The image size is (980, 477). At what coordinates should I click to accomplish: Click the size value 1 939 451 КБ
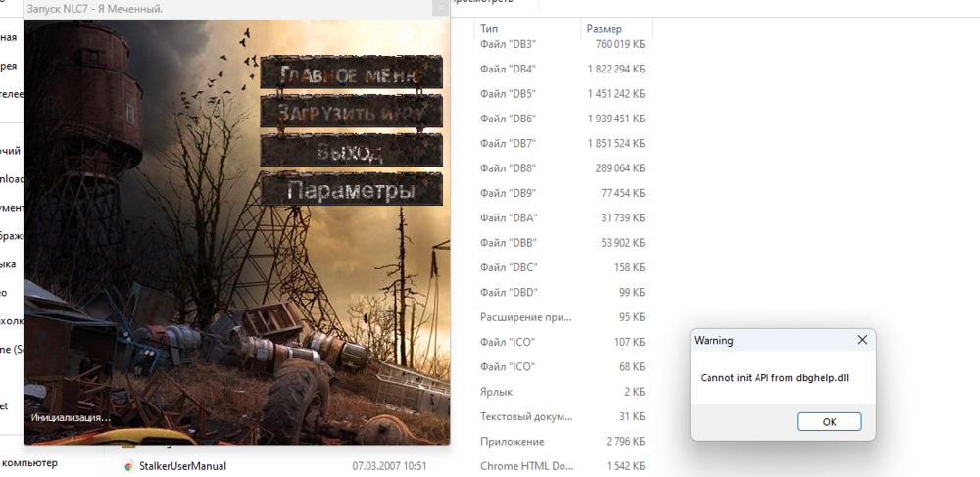coord(616,119)
